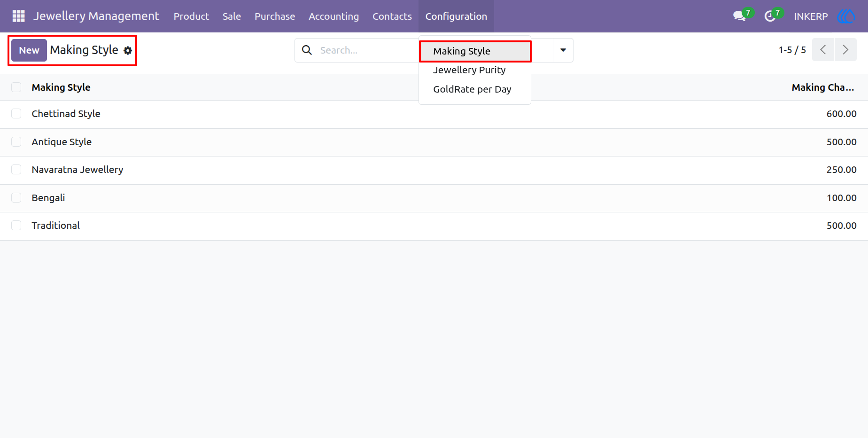Viewport: 868px width, 438px height.
Task: Click the 600.00 making charge value
Action: click(841, 114)
